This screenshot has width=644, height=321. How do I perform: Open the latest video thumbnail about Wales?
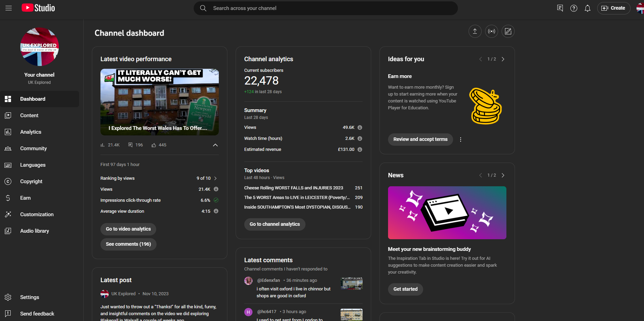[160, 102]
